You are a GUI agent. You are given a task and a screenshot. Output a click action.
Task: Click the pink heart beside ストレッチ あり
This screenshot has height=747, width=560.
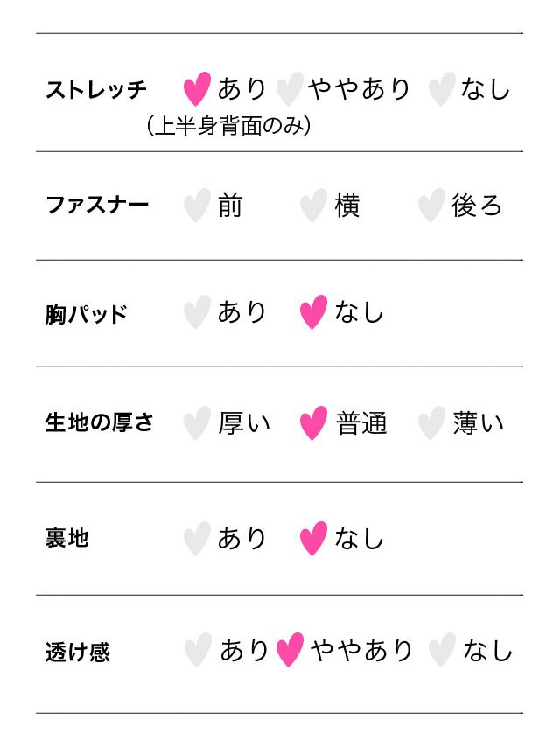tap(197, 89)
